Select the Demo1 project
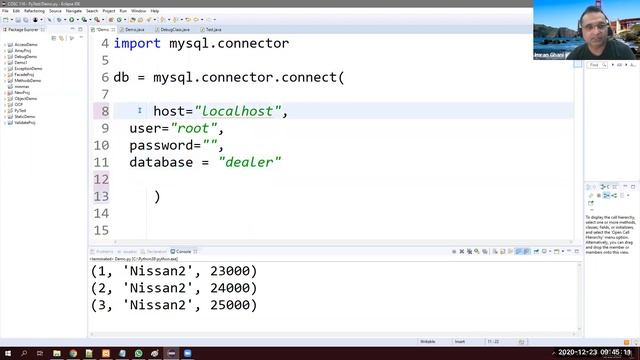640x360 pixels. (21, 62)
